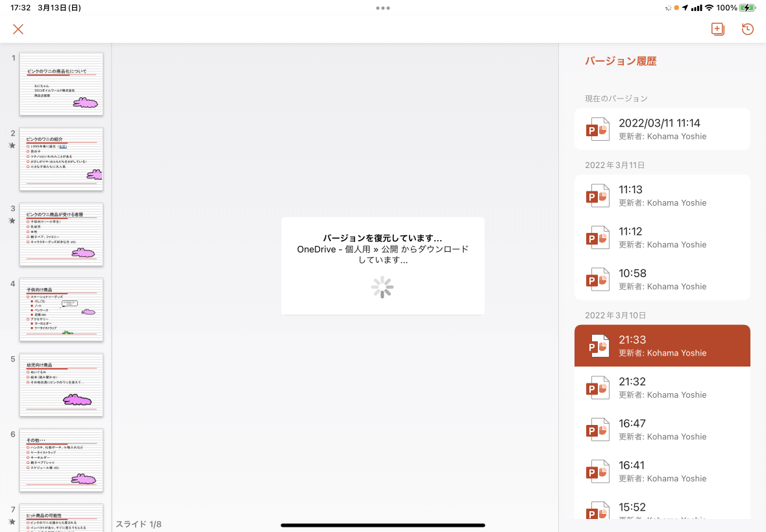
Task: Select the 11:13 version entry
Action: pyautogui.click(x=662, y=196)
